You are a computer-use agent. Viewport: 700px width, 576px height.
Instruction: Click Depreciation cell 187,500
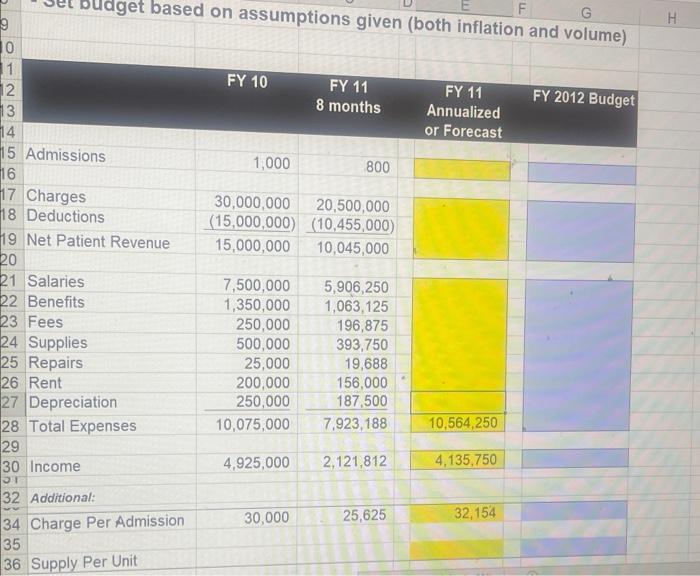[362, 401]
